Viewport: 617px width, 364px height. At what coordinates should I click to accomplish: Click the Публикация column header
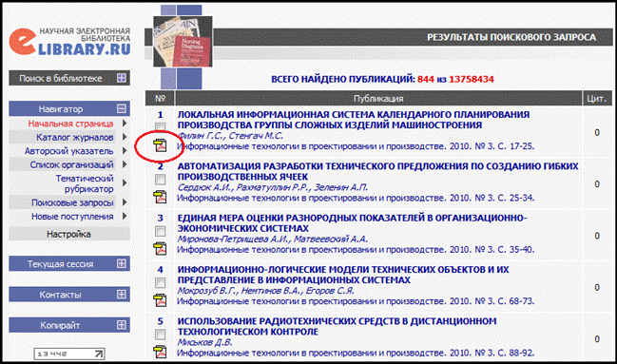point(378,99)
